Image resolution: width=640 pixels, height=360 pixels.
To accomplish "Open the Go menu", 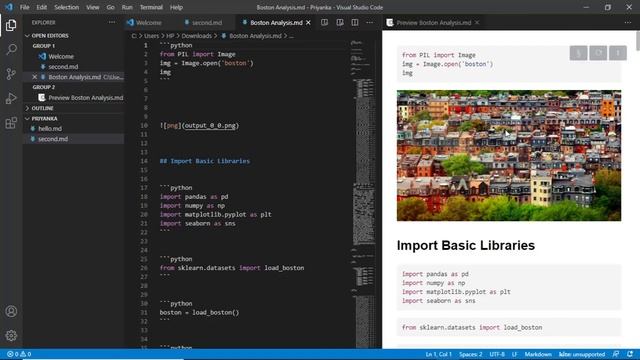I will [110, 7].
